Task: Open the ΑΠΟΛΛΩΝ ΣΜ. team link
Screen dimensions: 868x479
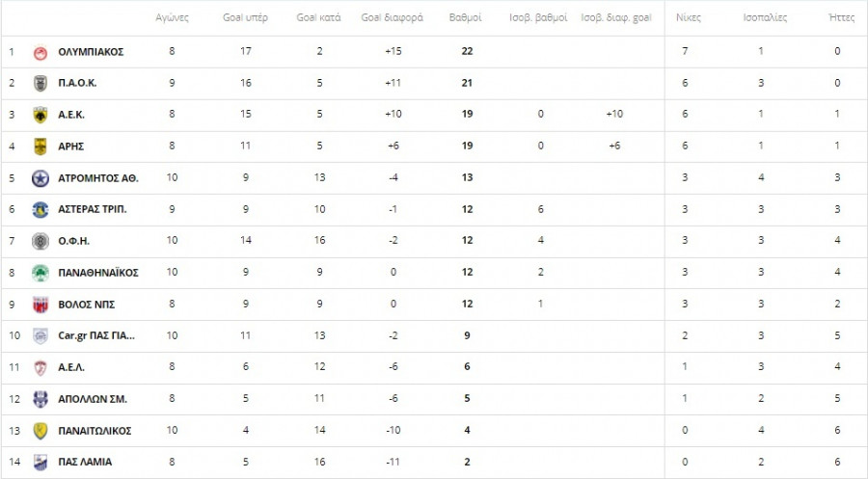Action: pyautogui.click(x=93, y=399)
